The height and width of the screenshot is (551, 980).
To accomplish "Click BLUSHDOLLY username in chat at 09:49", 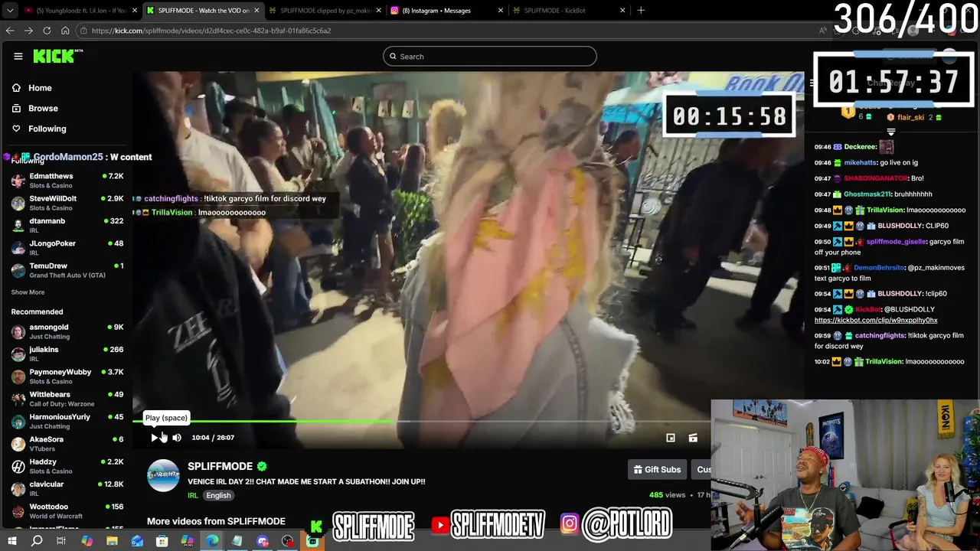I will pos(901,226).
